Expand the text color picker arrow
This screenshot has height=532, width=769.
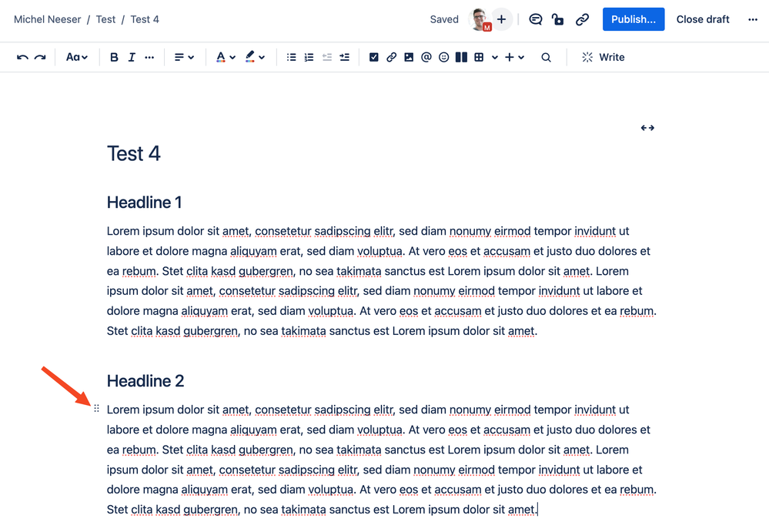click(232, 58)
